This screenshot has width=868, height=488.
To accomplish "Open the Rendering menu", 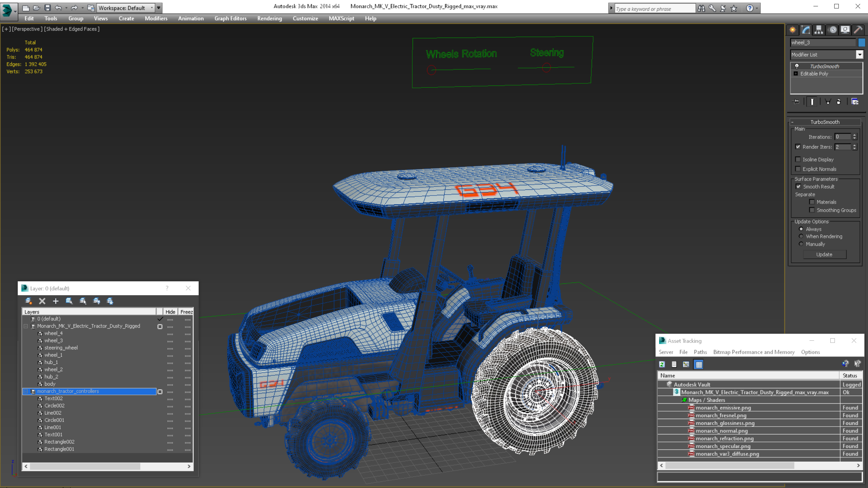I will [269, 18].
